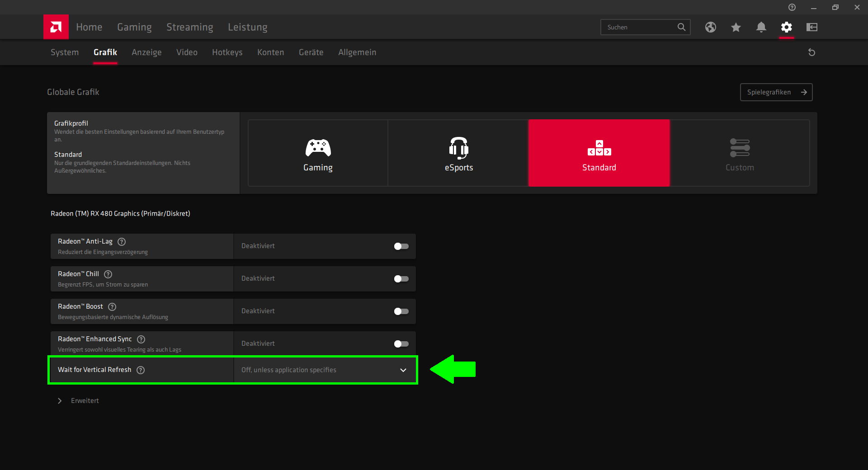
Task: Select the Gaming graphics profile
Action: pos(318,153)
